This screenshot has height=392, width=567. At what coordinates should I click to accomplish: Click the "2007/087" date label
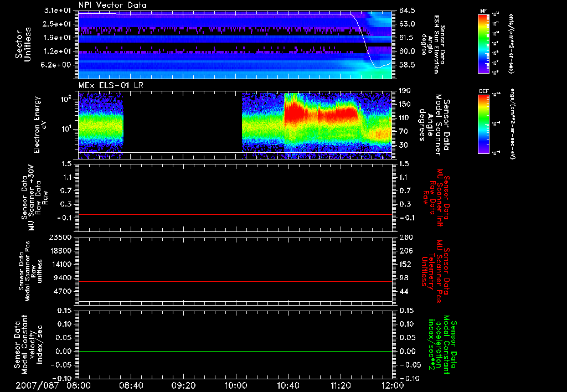37,385
